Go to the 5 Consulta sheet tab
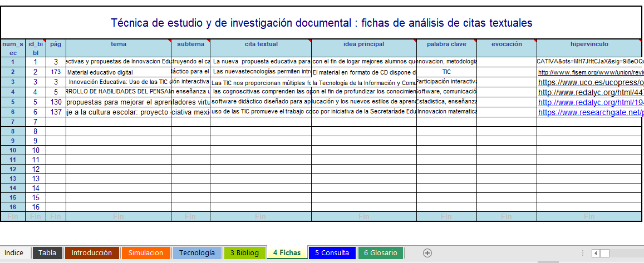 click(x=332, y=253)
